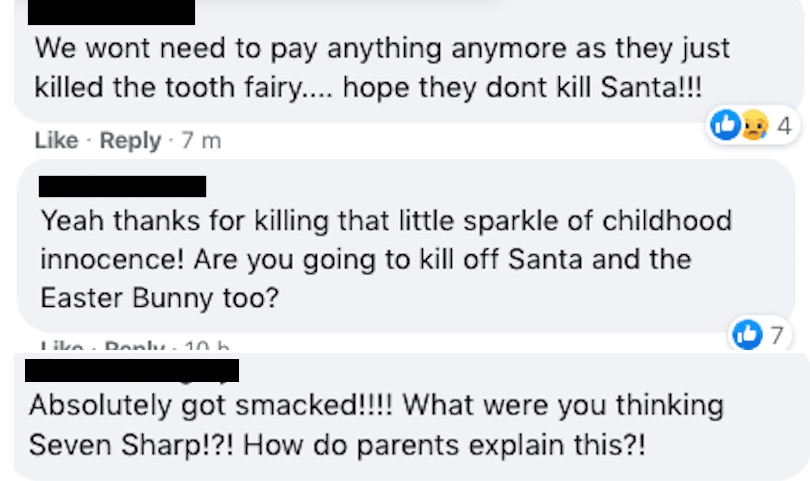
Task: Open the redacted author name above 'Yeah thanks'
Action: (122, 186)
